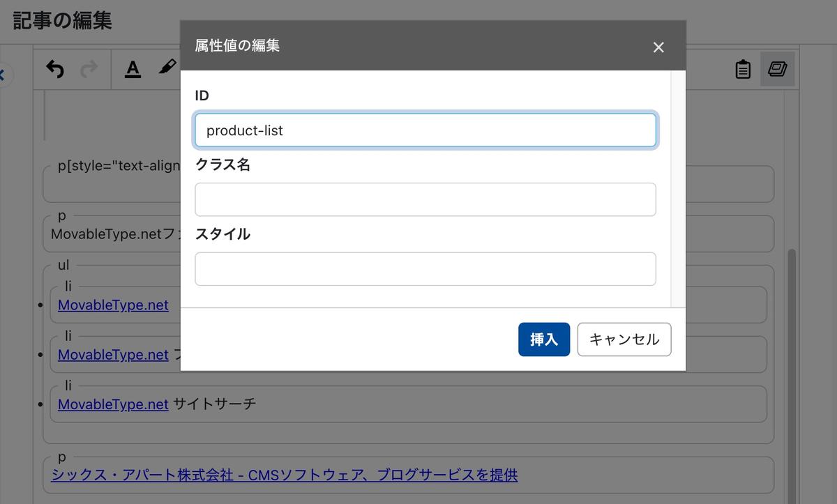Open the first MovableType.net list link
The height and width of the screenshot is (504, 837).
pos(113,305)
